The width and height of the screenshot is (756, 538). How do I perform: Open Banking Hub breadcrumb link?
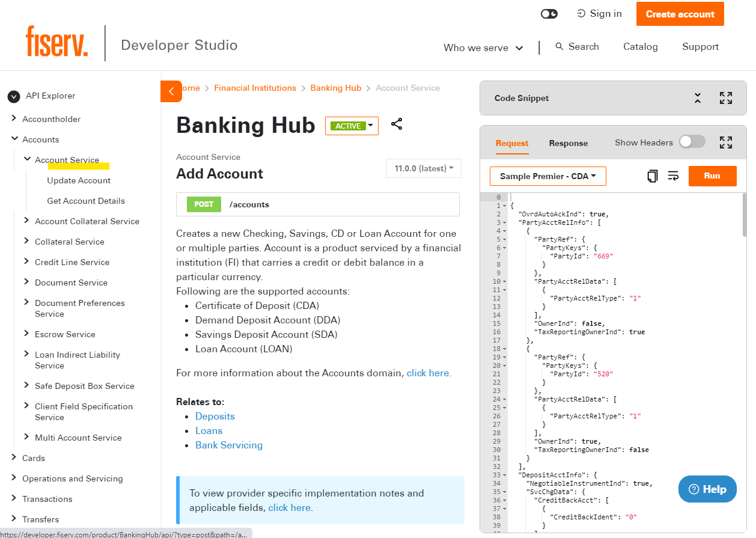pyautogui.click(x=336, y=88)
